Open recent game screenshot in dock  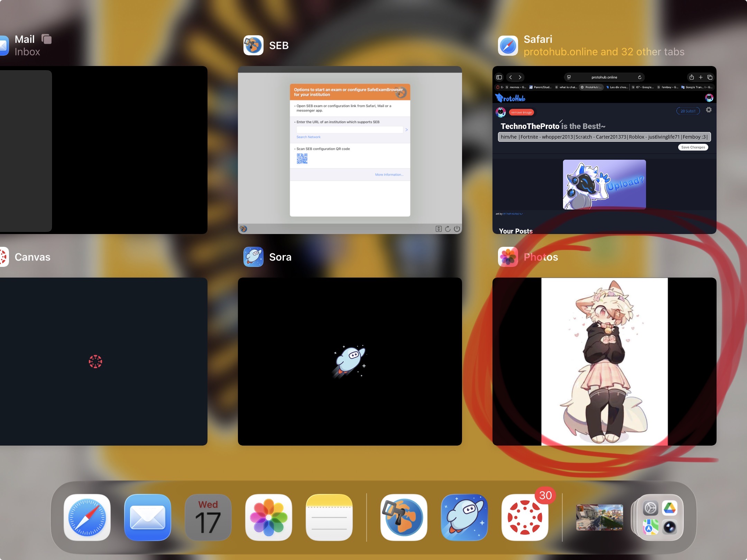pyautogui.click(x=599, y=517)
